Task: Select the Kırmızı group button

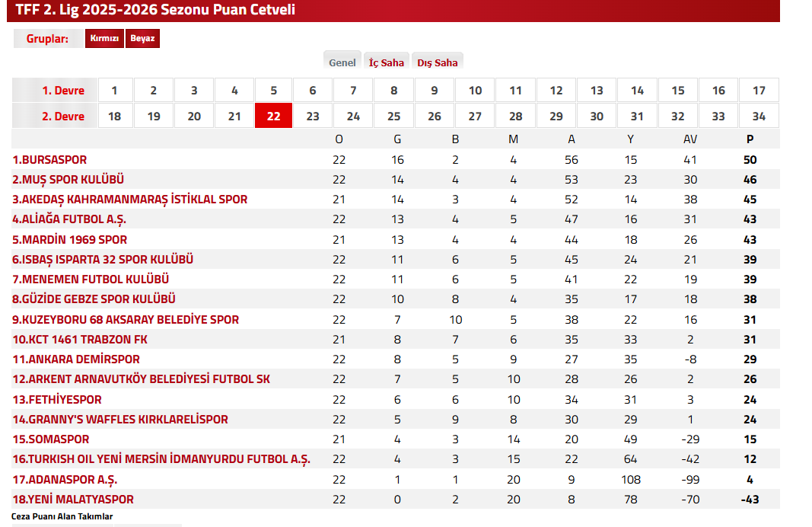Action: 104,39
